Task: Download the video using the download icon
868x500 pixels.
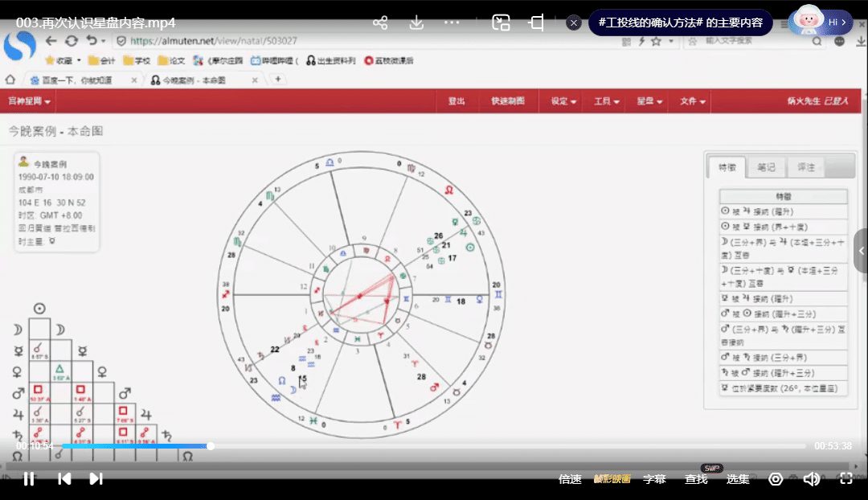Action: coord(416,23)
